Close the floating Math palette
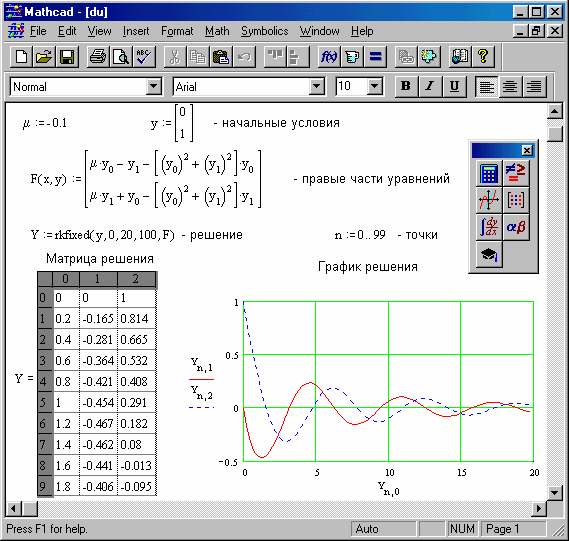The image size is (569, 541). 527,150
